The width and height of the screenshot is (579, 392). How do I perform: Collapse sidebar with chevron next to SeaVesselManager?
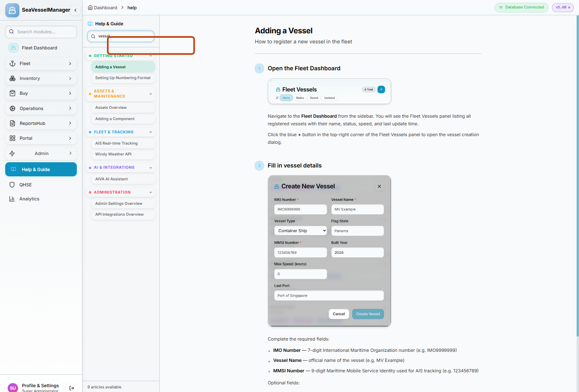click(x=75, y=10)
